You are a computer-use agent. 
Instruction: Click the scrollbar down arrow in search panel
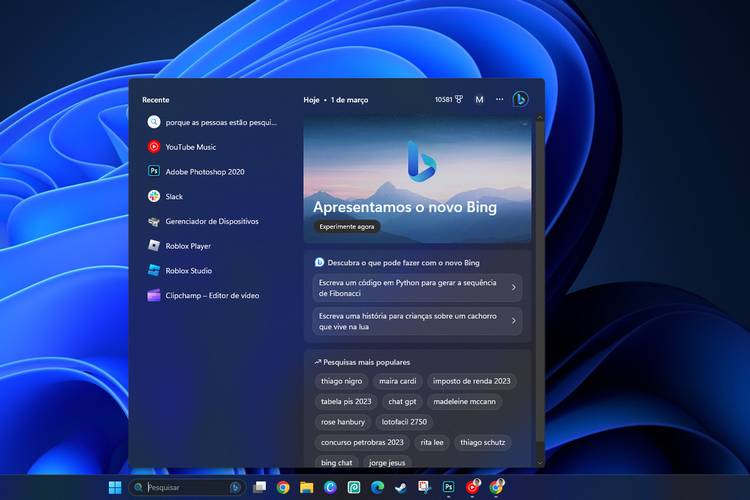540,463
